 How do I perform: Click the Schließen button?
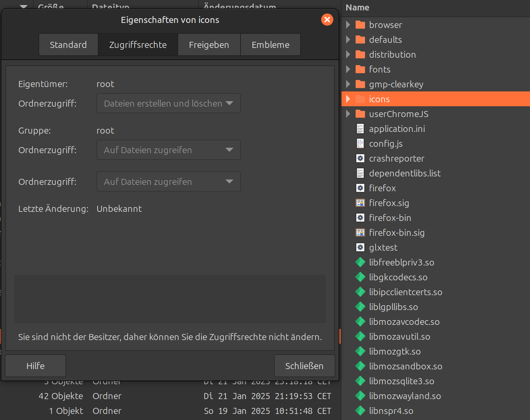tap(304, 366)
